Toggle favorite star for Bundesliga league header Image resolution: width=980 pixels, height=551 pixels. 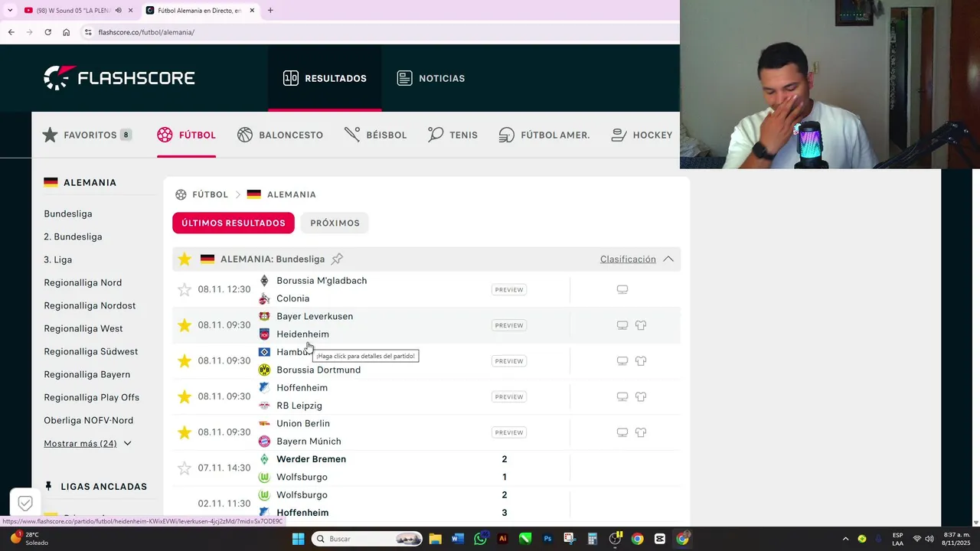coord(185,259)
